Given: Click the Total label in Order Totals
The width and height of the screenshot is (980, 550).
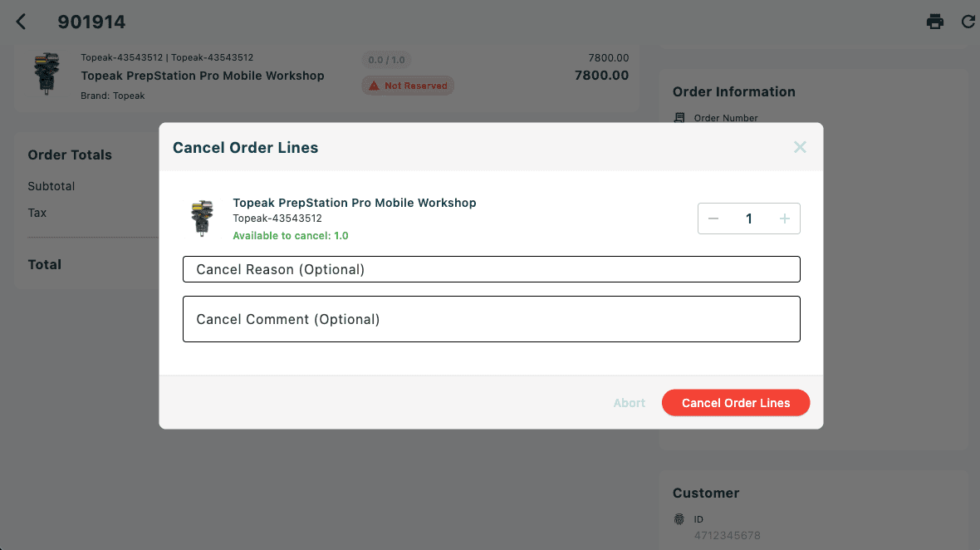Looking at the screenshot, I should [x=44, y=264].
